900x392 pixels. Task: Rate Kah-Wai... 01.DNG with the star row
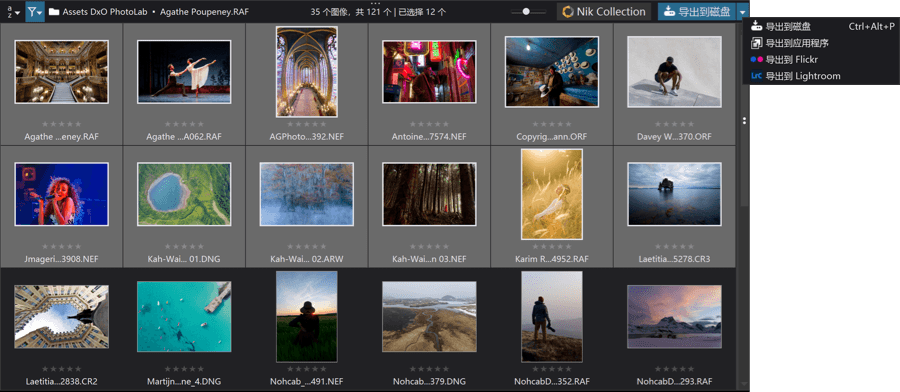(x=184, y=247)
